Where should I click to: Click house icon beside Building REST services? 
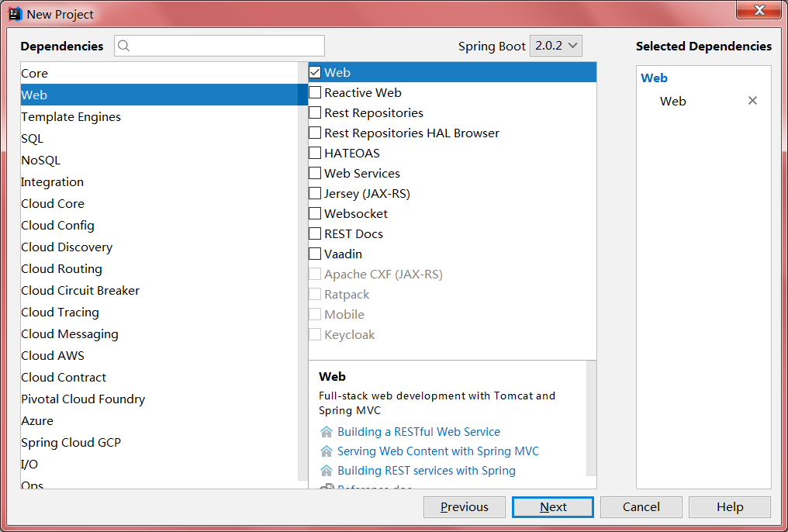327,471
